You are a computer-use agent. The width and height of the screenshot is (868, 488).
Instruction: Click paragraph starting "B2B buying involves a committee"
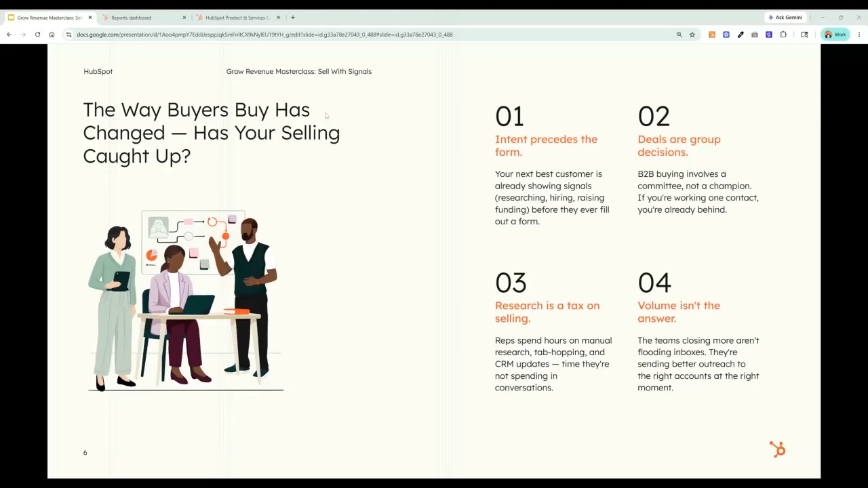(698, 192)
